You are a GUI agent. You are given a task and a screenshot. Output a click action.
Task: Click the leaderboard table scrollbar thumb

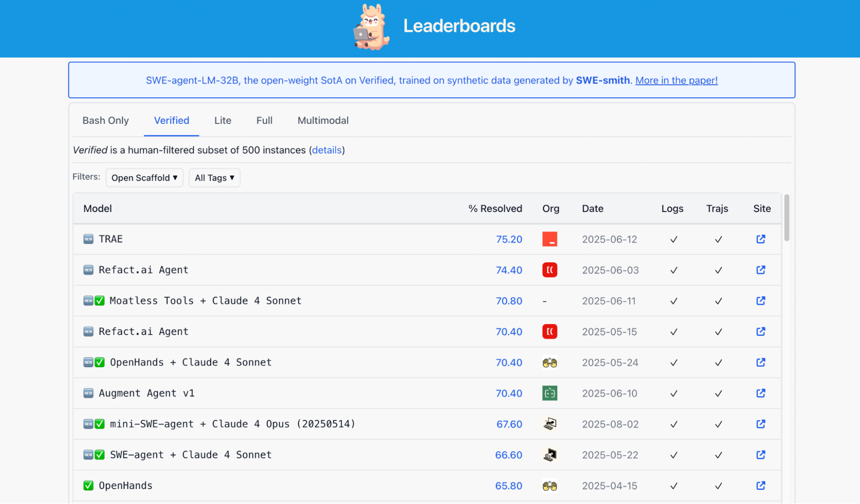[786, 218]
